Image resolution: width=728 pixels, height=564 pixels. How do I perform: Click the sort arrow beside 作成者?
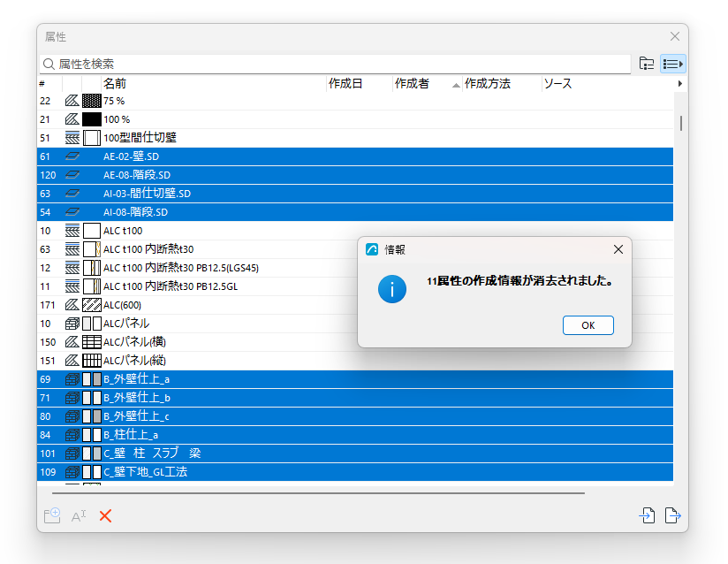(x=456, y=85)
